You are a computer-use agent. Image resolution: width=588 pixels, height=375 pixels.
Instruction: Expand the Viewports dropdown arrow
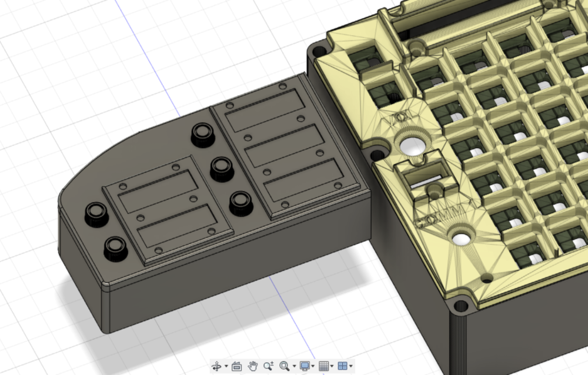coord(350,366)
